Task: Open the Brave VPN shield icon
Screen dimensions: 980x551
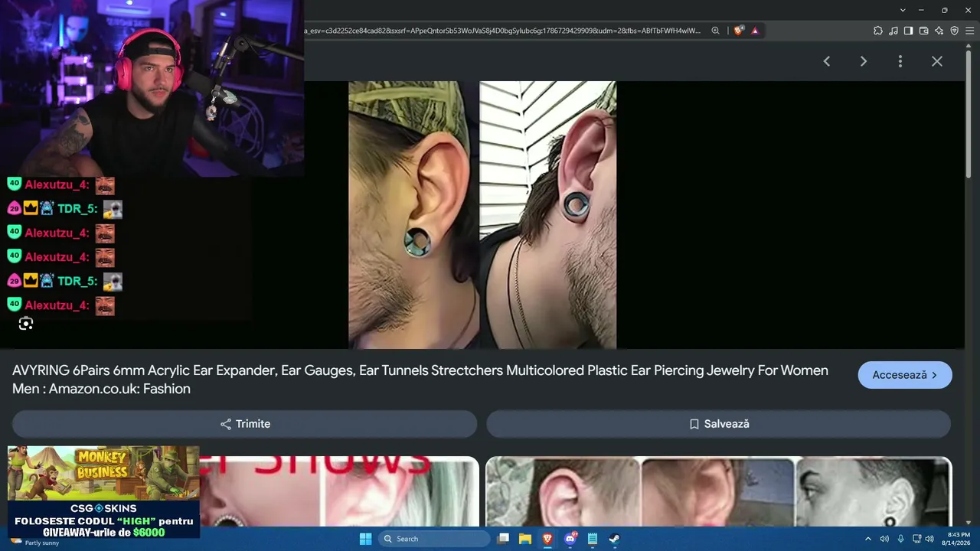Action: click(954, 31)
